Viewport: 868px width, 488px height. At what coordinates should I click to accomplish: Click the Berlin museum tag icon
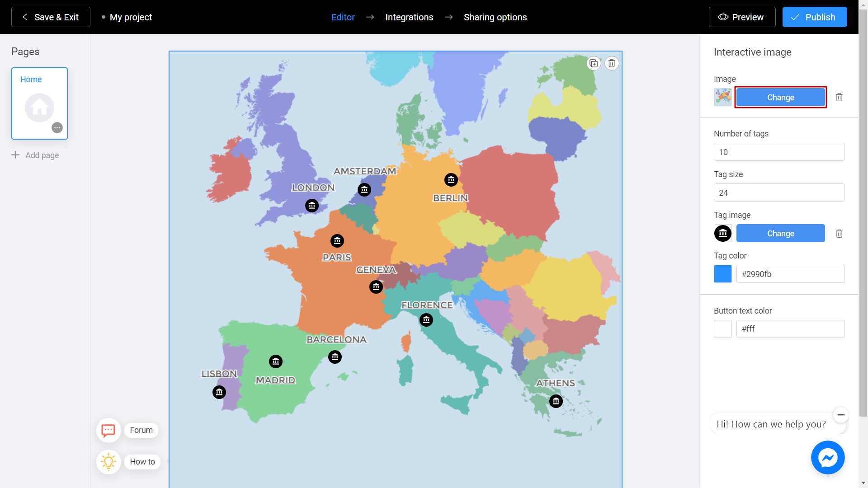(x=451, y=179)
